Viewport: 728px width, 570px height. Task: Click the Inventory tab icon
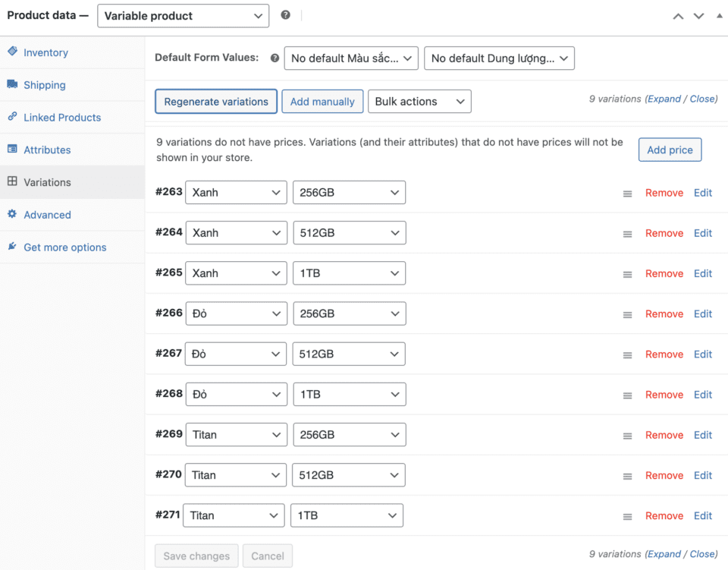(13, 51)
